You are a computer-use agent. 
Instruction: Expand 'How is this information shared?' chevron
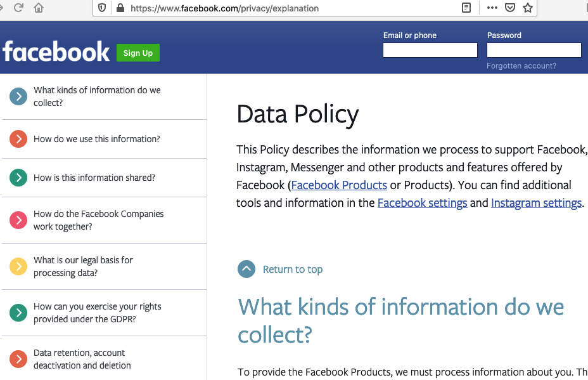coord(18,178)
